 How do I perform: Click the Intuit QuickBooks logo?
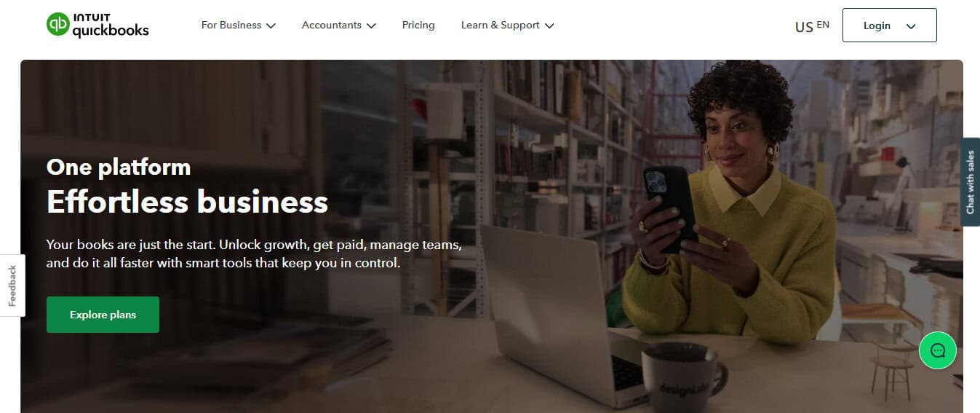pyautogui.click(x=97, y=25)
